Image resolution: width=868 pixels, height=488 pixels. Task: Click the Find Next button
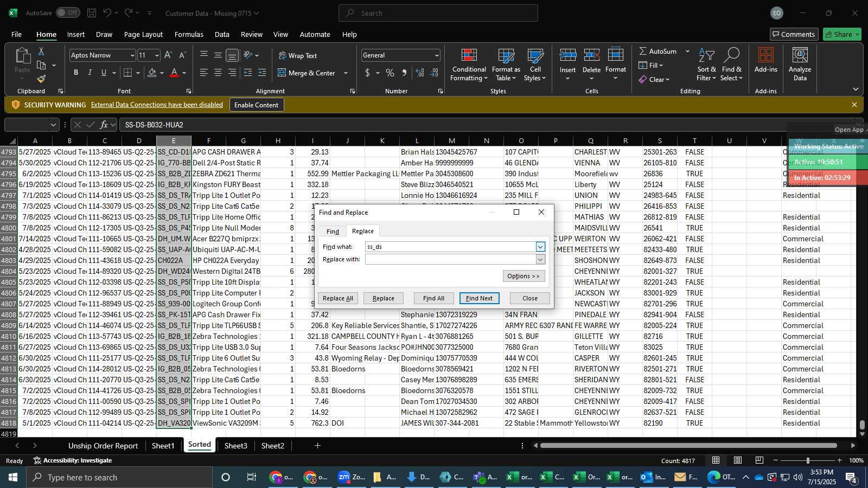pyautogui.click(x=479, y=298)
